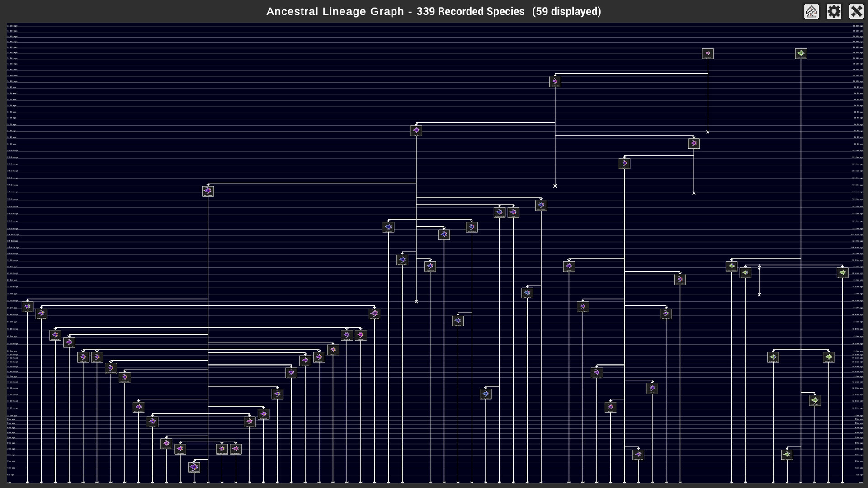Screen dimensions: 868x488
Task: Select the leftmost purple species near the left edge
Action: click(28, 307)
